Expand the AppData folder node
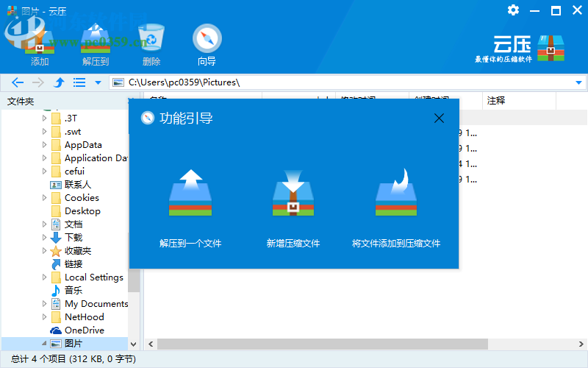This screenshot has width=588, height=368. 44,144
